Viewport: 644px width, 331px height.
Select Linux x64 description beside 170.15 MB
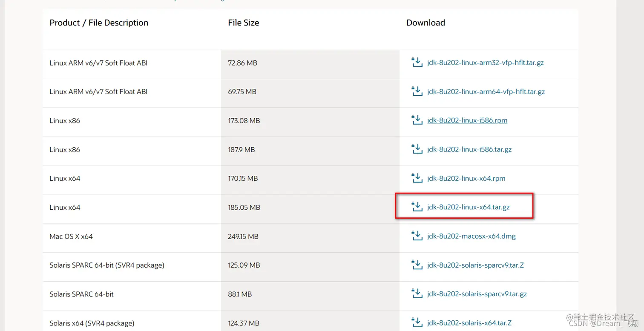pos(65,179)
